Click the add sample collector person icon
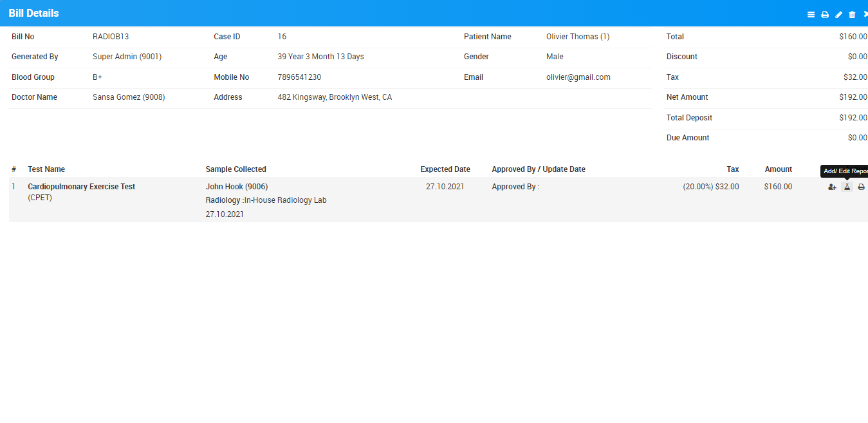This screenshot has height=423, width=868. click(832, 187)
